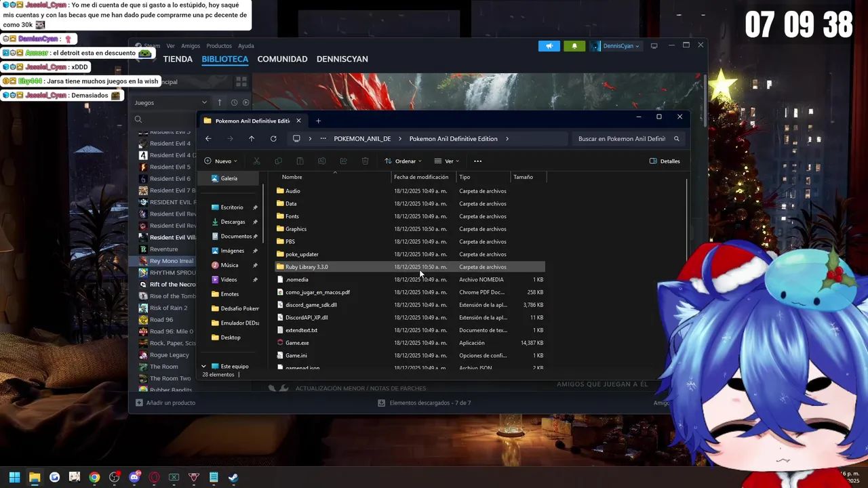This screenshot has width=868, height=488.
Task: Open Google Chrome from the taskbar
Action: tap(94, 477)
